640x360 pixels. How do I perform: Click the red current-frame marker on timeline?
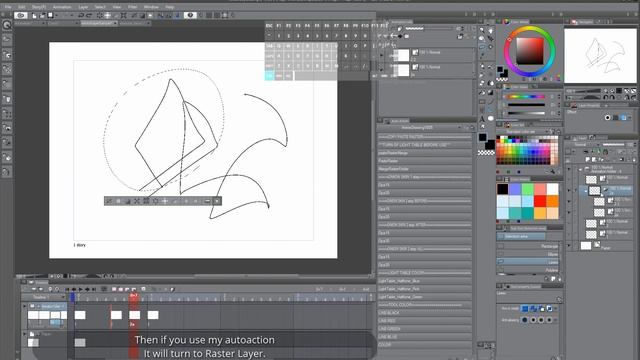click(x=133, y=296)
